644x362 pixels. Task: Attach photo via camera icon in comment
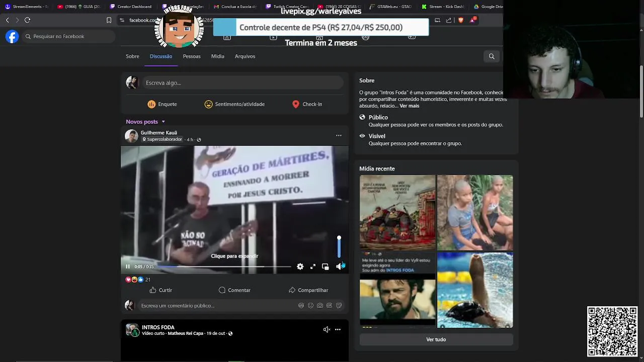tap(320, 305)
